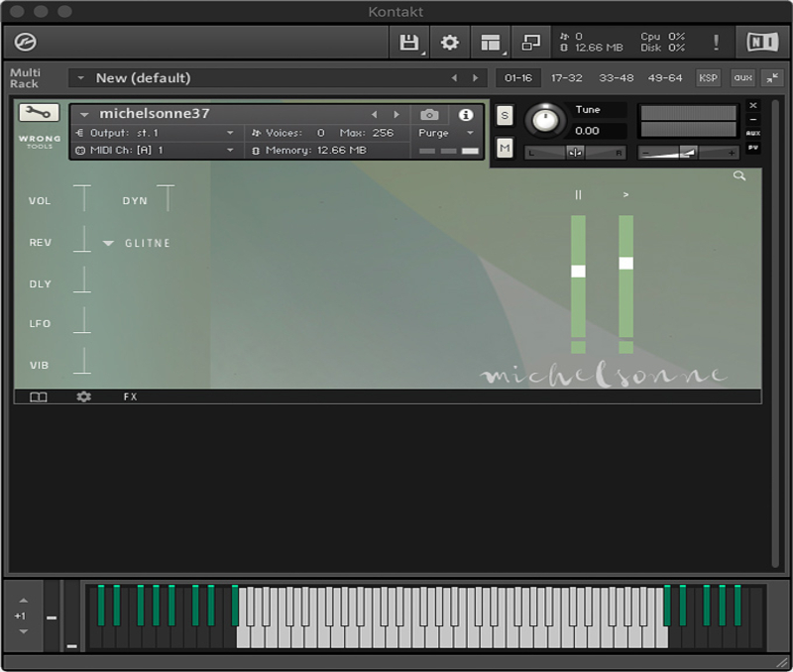Toggle the aux rack button
Viewport: 793px width, 672px height.
click(x=742, y=78)
